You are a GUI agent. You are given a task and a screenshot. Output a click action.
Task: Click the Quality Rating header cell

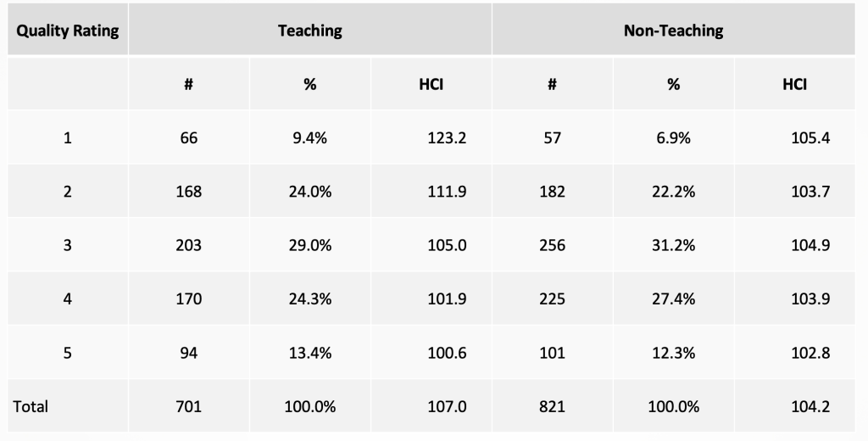[68, 30]
